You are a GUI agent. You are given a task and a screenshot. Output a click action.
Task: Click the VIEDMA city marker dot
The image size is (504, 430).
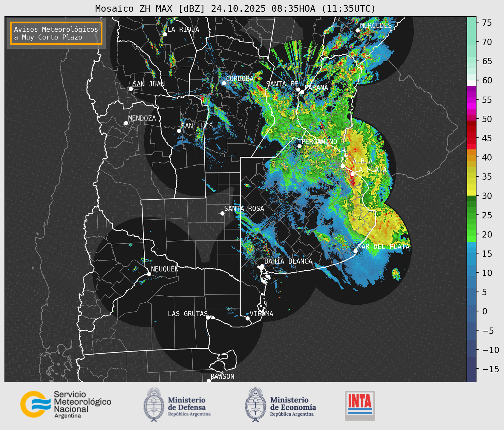(247, 318)
